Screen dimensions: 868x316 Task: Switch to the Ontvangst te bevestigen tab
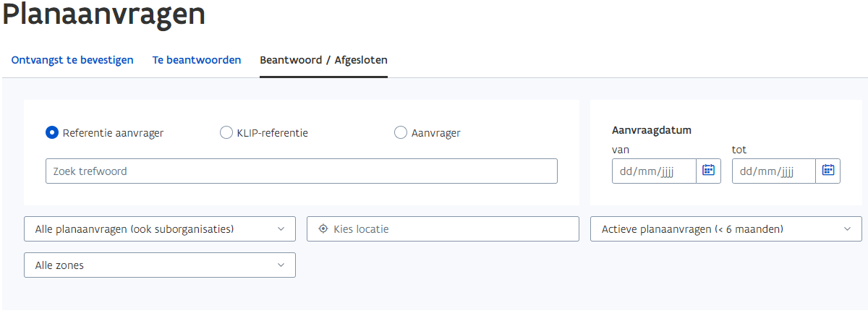(72, 60)
